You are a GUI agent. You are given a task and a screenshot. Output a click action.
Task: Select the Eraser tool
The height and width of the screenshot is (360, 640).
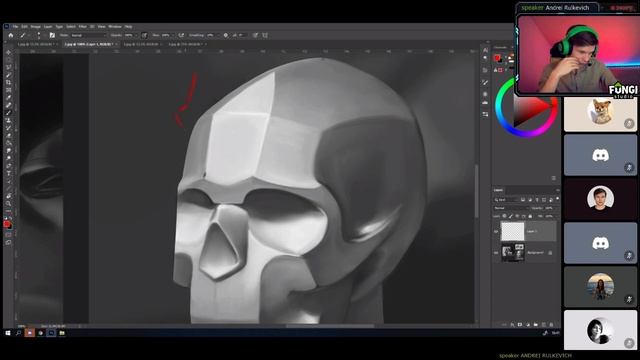coord(8,135)
